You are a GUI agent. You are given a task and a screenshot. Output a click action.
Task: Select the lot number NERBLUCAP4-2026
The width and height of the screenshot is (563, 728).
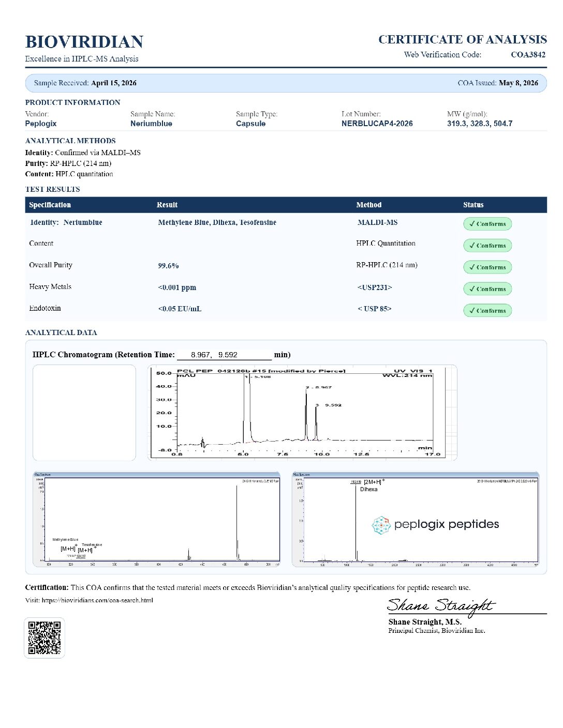(x=377, y=124)
